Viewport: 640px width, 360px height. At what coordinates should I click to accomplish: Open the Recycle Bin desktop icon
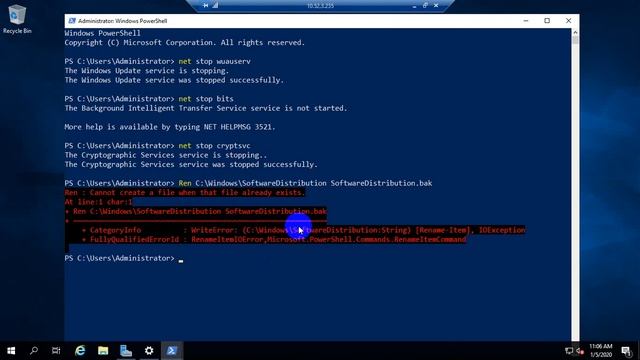point(17,19)
